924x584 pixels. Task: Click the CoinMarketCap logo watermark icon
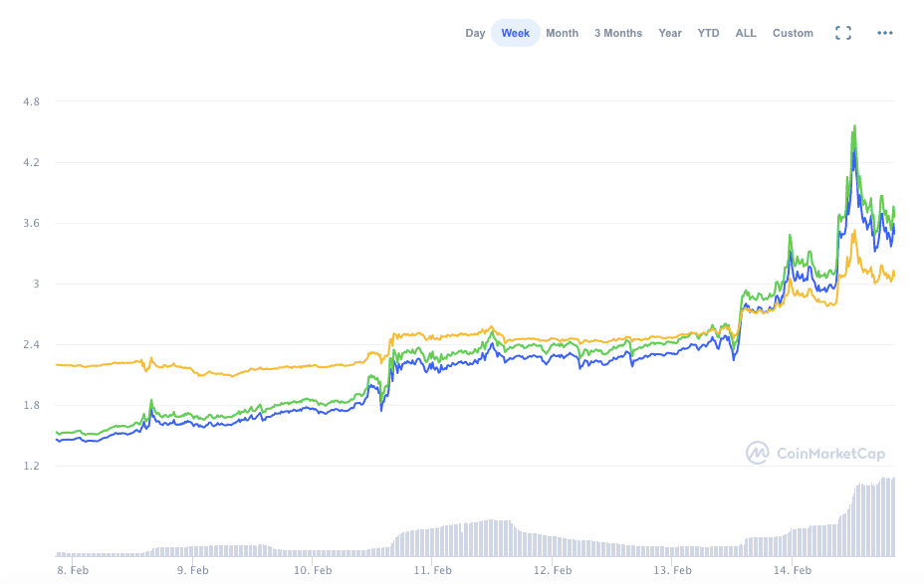(x=758, y=454)
